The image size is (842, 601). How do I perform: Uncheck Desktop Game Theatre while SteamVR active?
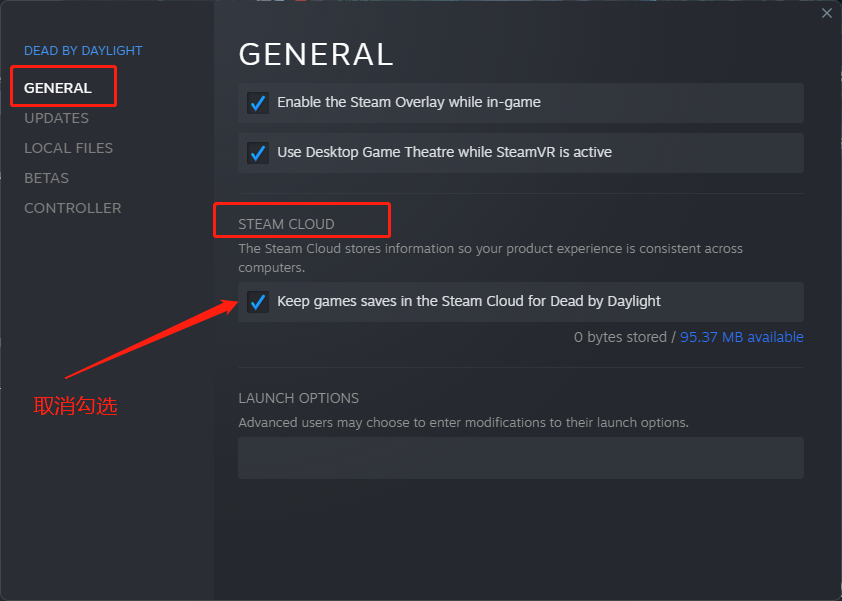click(x=258, y=152)
